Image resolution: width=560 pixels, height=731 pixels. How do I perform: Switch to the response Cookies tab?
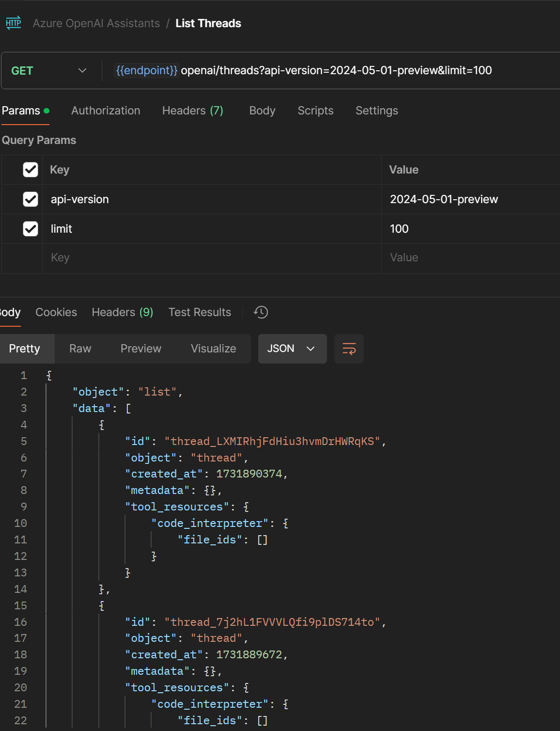pos(56,312)
